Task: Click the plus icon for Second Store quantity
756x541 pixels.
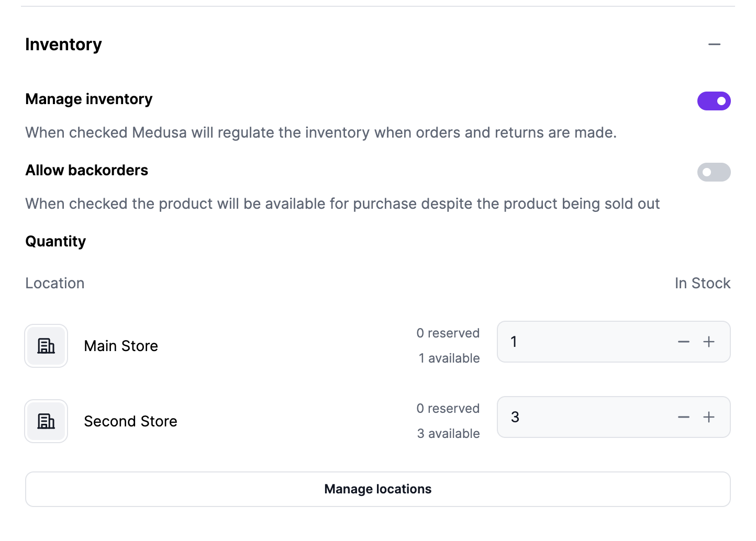Action: pyautogui.click(x=709, y=417)
